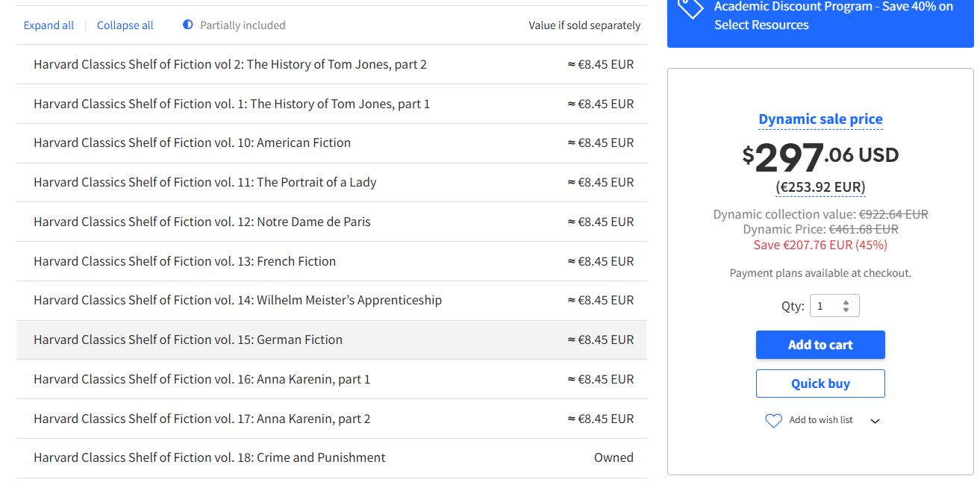Click the Add to cart button
This screenshot has height=482, width=980.
(x=820, y=345)
